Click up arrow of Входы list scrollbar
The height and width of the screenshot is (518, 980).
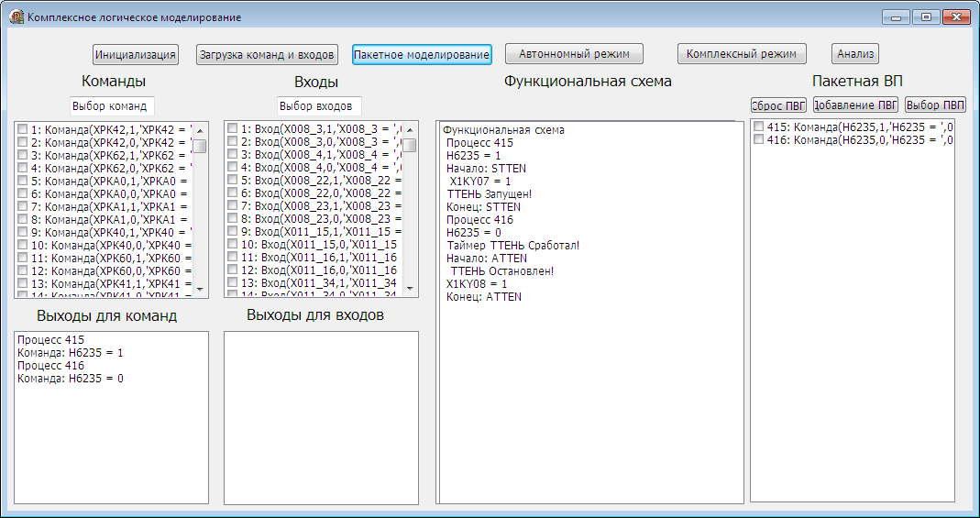(x=410, y=130)
